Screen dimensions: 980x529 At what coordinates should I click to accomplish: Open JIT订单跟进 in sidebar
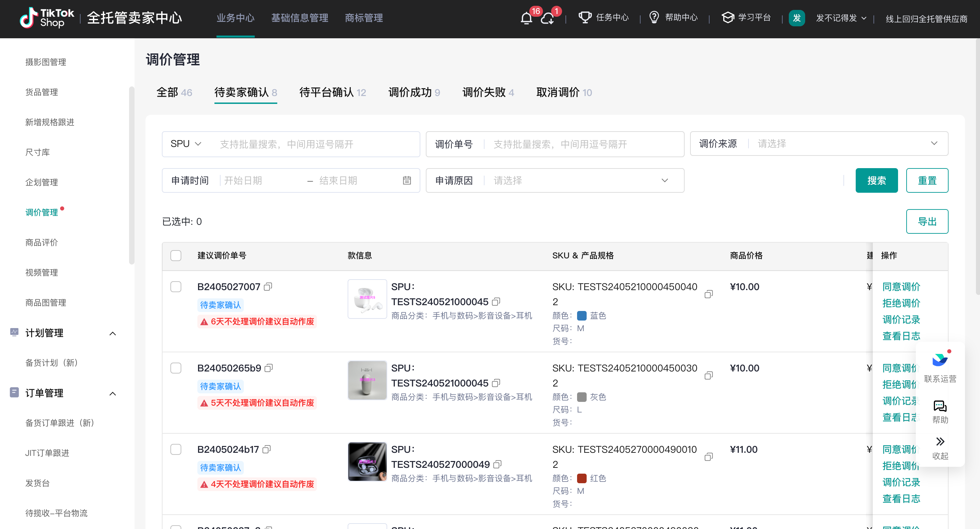click(x=47, y=453)
